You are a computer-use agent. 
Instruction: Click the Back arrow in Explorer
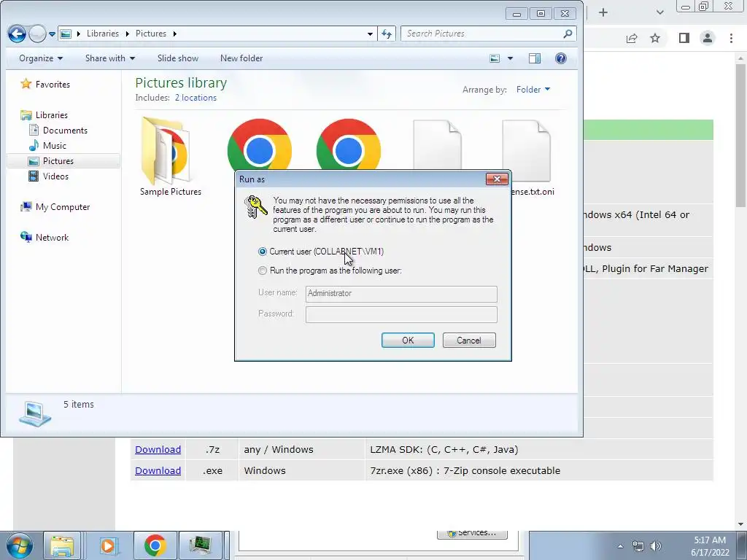pos(18,34)
